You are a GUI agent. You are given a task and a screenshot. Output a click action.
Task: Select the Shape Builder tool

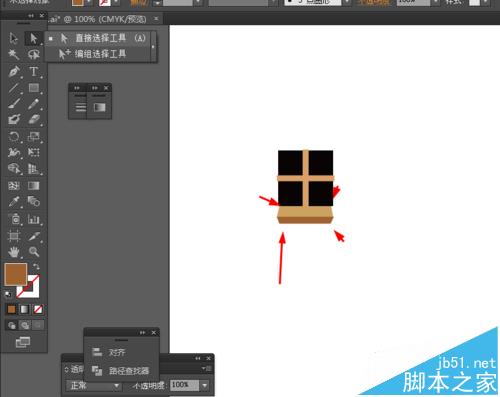point(14,169)
